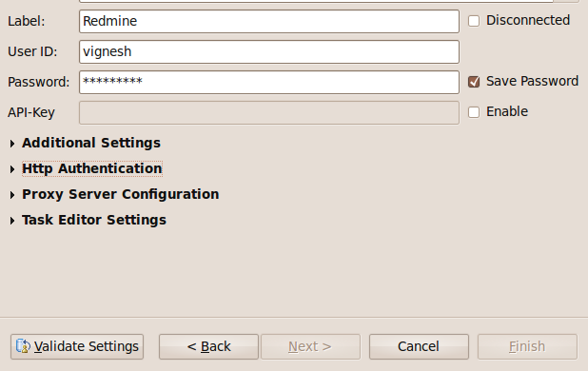This screenshot has height=371, width=588.
Task: Expand Proxy Server Configuration using its triangle
Action: (x=12, y=195)
